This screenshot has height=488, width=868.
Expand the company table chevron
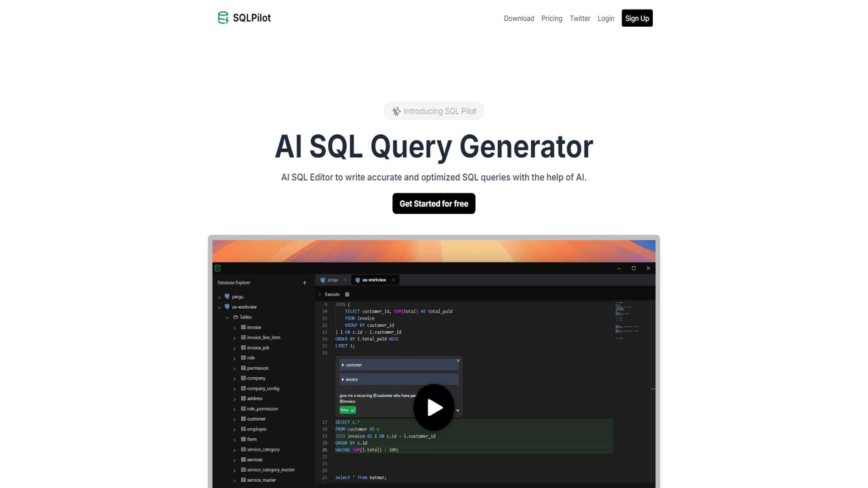tap(234, 379)
